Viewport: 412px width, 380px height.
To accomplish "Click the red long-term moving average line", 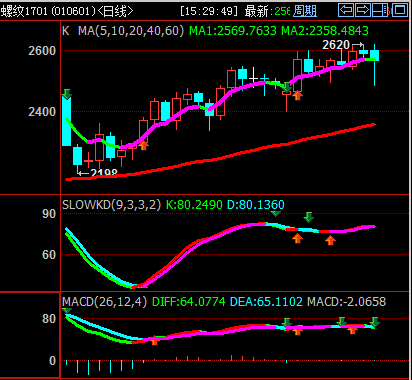I will tap(221, 158).
